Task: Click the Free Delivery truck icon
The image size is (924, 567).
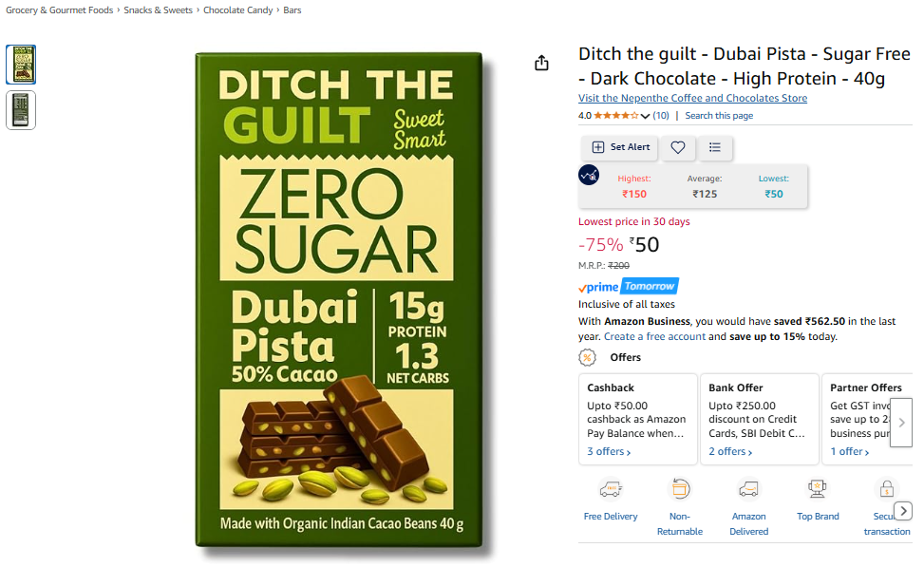Action: [x=611, y=489]
